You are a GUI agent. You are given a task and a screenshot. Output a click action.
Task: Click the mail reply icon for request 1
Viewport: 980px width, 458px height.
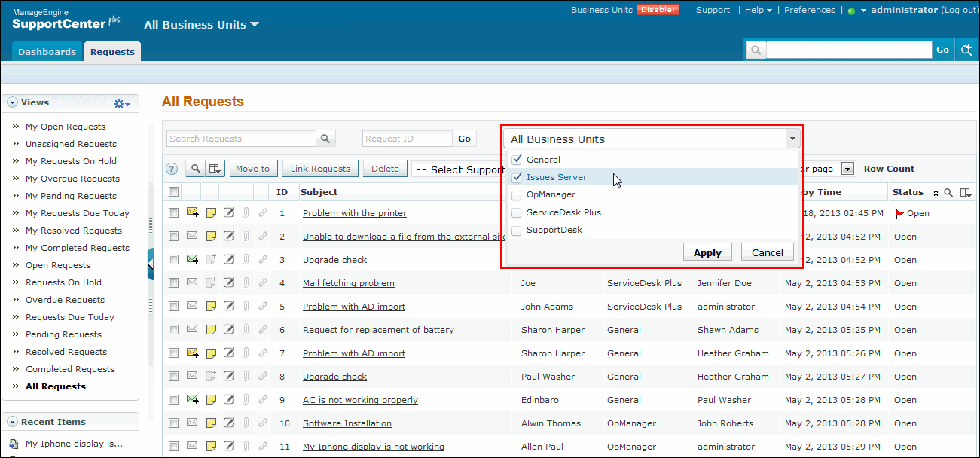(192, 213)
